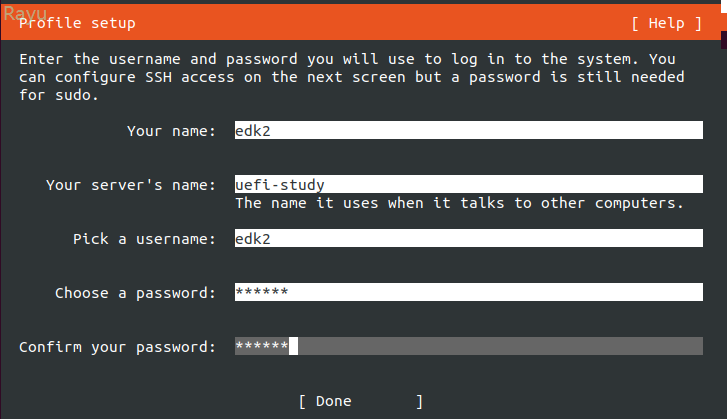Click the "Pick a username:" label
The height and width of the screenshot is (419, 727).
point(144,239)
